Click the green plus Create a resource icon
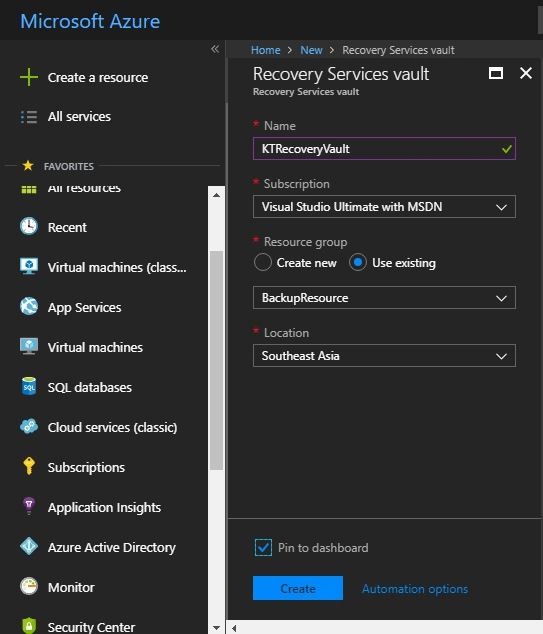Screen dimensions: 543x634 29,77
